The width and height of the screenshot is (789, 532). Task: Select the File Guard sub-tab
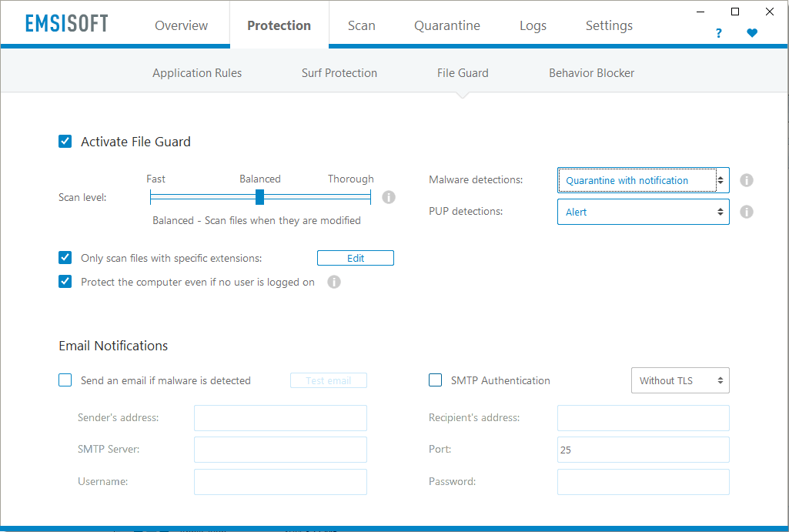(463, 73)
